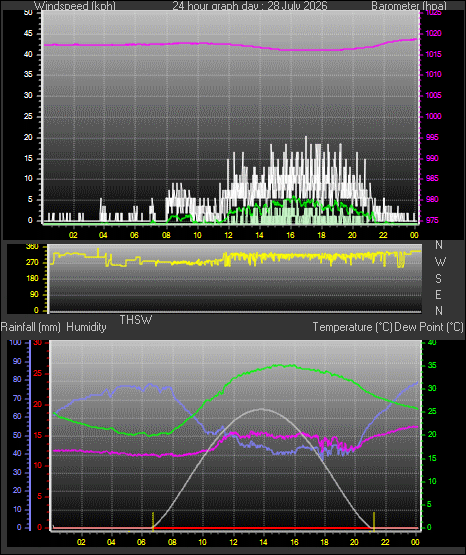The height and width of the screenshot is (555, 466).
Task: Select the Temperature (°C) label
Action: 352,327
